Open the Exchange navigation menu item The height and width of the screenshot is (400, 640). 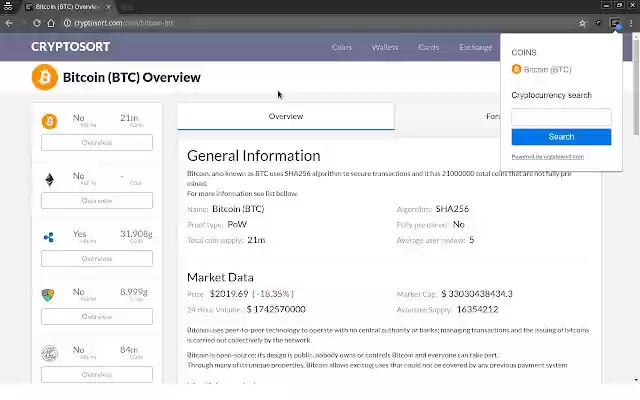tap(476, 47)
